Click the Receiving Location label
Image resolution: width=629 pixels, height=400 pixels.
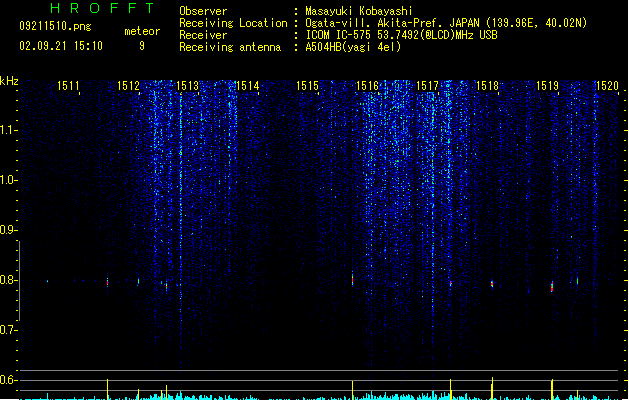[x=233, y=23]
